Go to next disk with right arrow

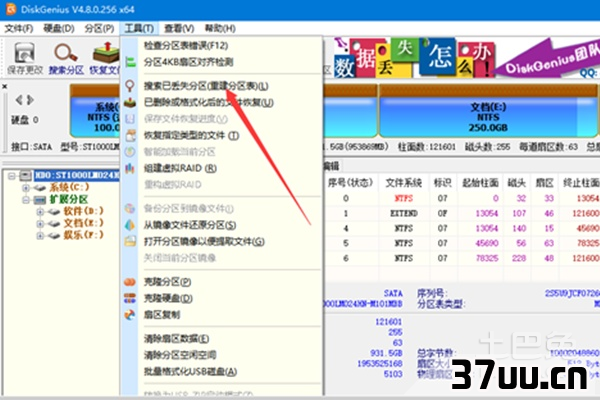[x=30, y=100]
